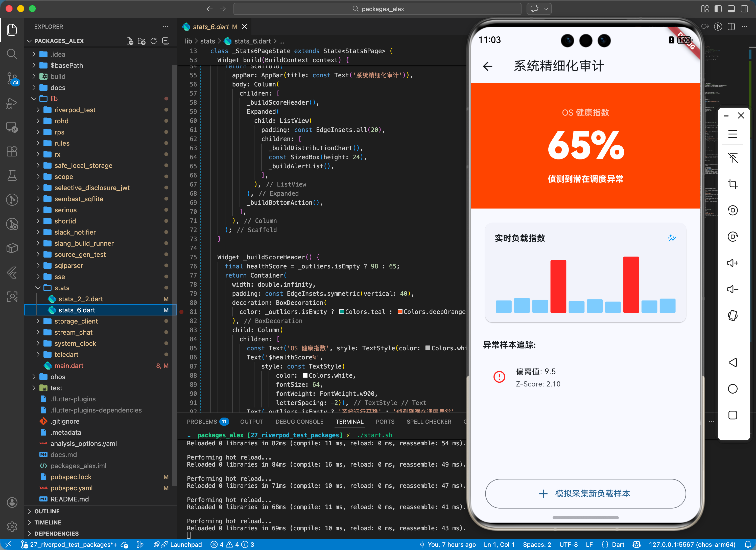The image size is (756, 550).
Task: Refresh the explorer file tree
Action: click(154, 41)
